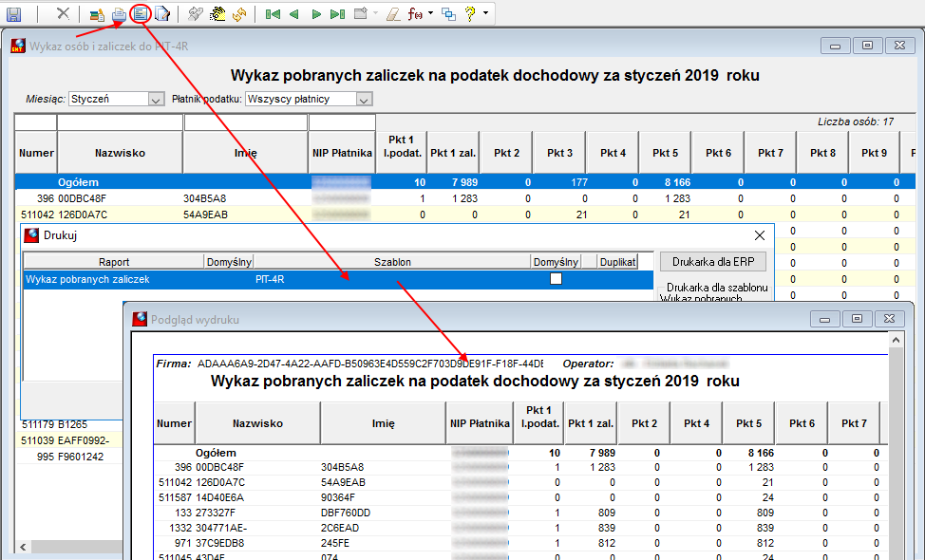The width and height of the screenshot is (925, 560).
Task: Click the Imię filter field in main table
Action: [246, 122]
